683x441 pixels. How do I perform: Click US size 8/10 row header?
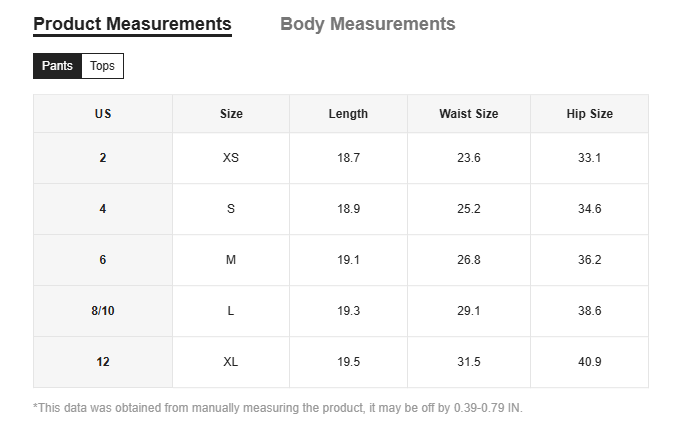[x=103, y=311]
